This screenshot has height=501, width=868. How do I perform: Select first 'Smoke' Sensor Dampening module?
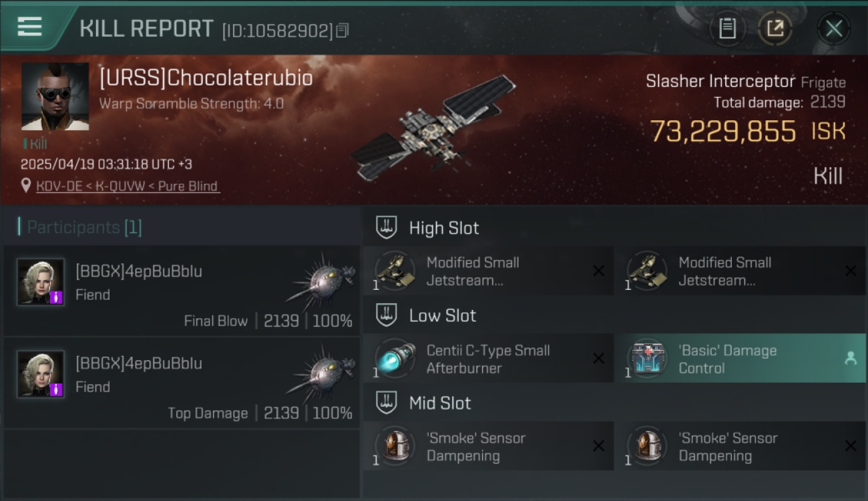point(488,446)
